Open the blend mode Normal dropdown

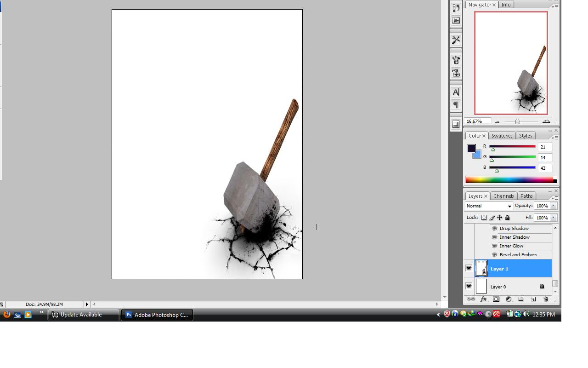tap(489, 206)
